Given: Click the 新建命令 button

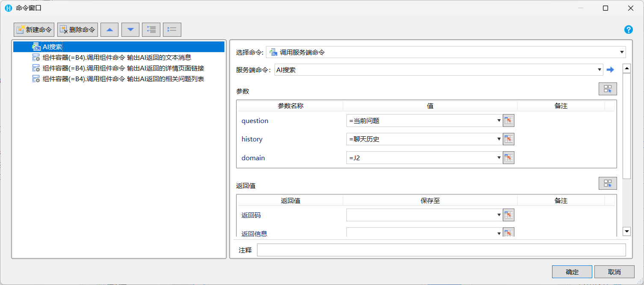Looking at the screenshot, I should click(x=34, y=29).
